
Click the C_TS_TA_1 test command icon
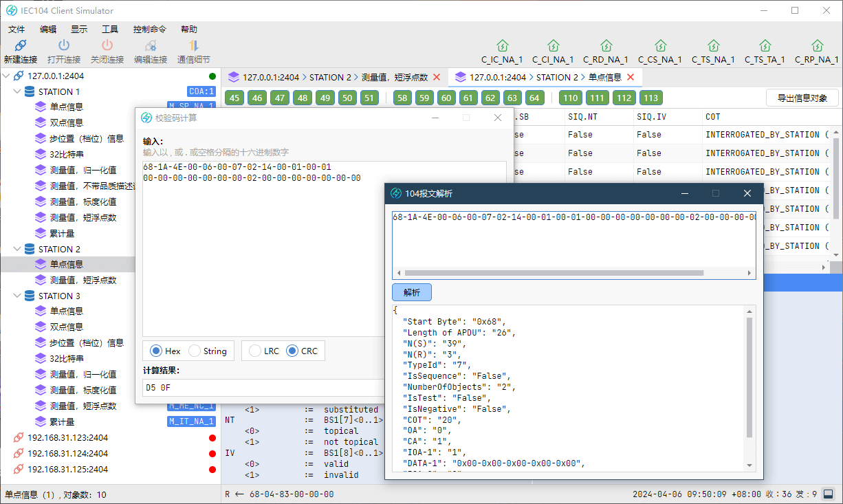click(x=765, y=45)
